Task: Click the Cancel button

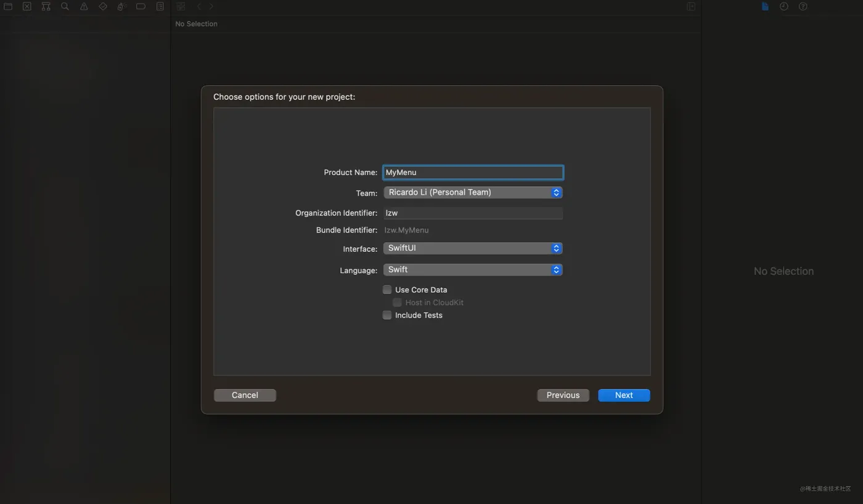Action: coord(245,395)
